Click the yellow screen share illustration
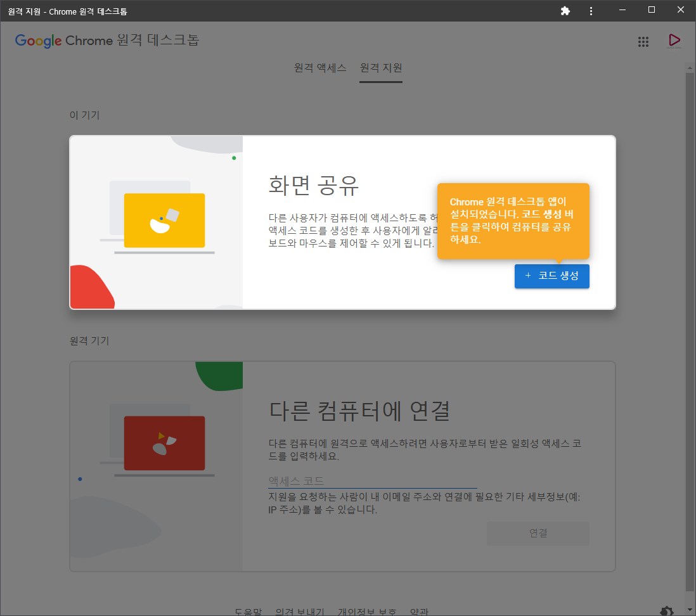Image resolution: width=696 pixels, height=616 pixels. [x=164, y=221]
